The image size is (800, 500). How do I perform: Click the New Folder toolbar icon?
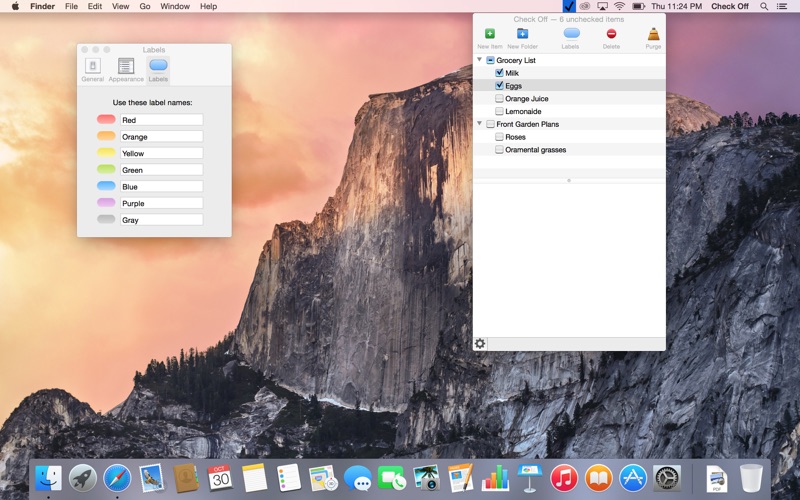tap(521, 35)
